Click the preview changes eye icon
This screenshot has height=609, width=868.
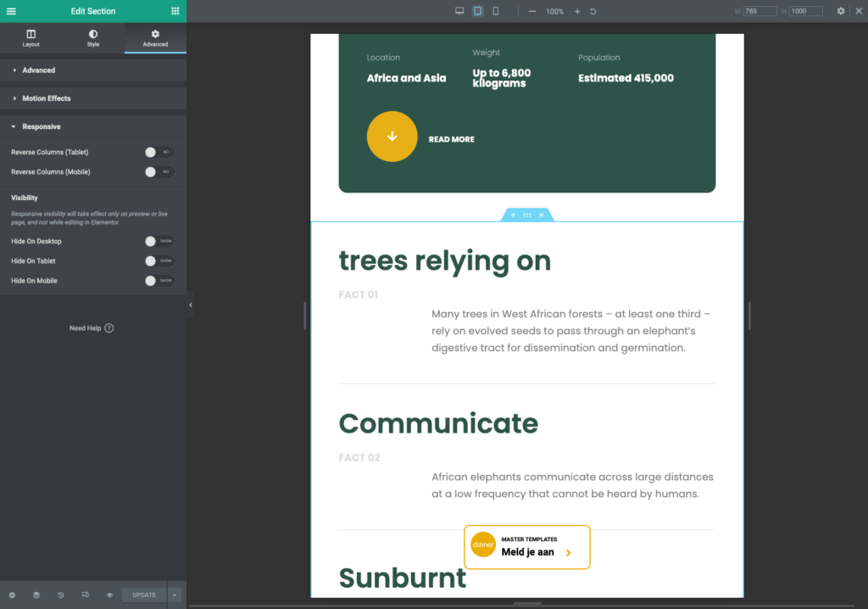pos(109,595)
